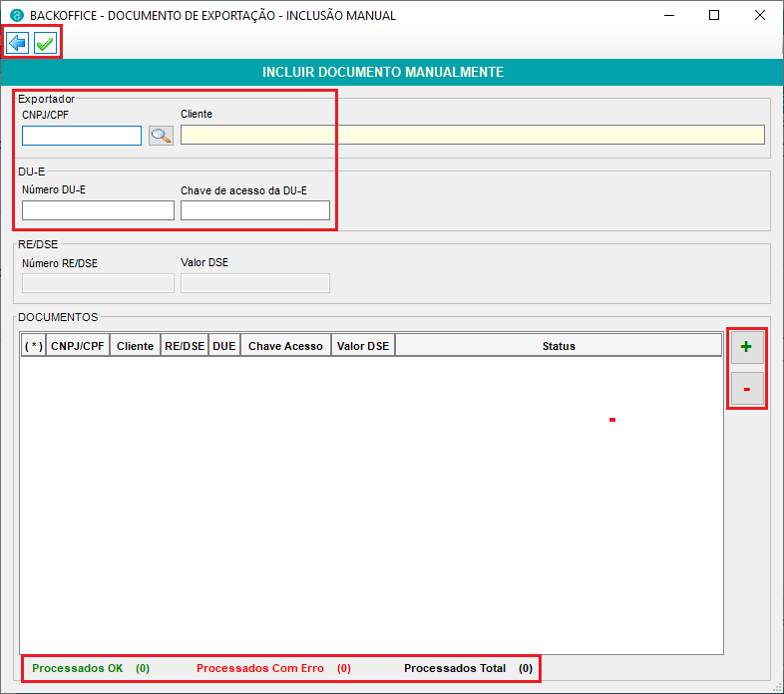
Task: Select the (*) column header
Action: pyautogui.click(x=33, y=346)
